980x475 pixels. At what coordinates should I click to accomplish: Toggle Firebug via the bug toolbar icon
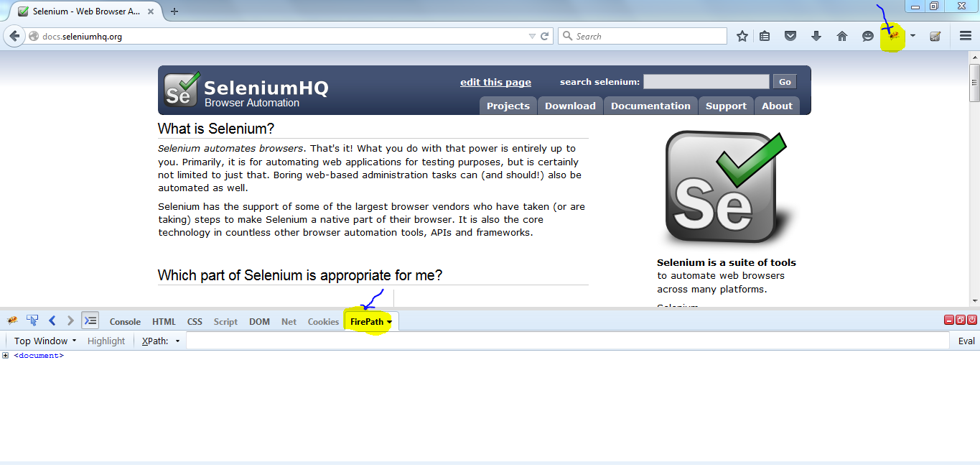click(894, 36)
